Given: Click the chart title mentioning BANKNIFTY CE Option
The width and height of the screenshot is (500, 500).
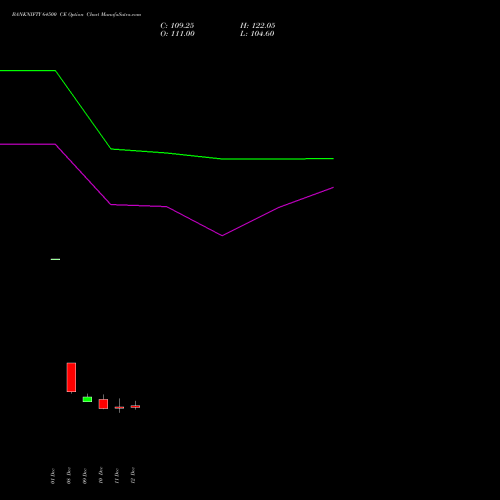Looking at the screenshot, I should (x=76, y=15).
